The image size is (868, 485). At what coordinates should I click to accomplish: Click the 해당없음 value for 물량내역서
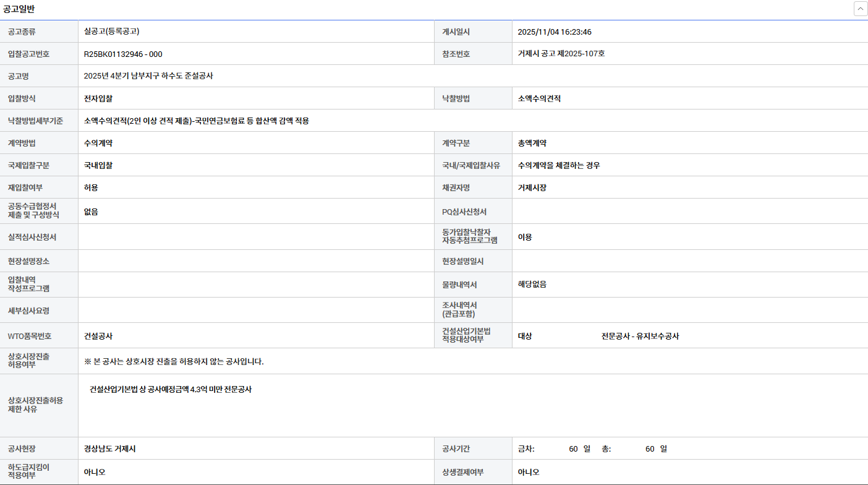click(532, 285)
